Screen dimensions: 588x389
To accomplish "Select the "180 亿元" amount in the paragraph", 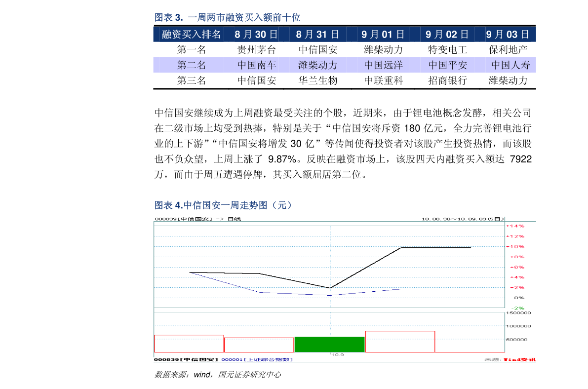I will (424, 128).
